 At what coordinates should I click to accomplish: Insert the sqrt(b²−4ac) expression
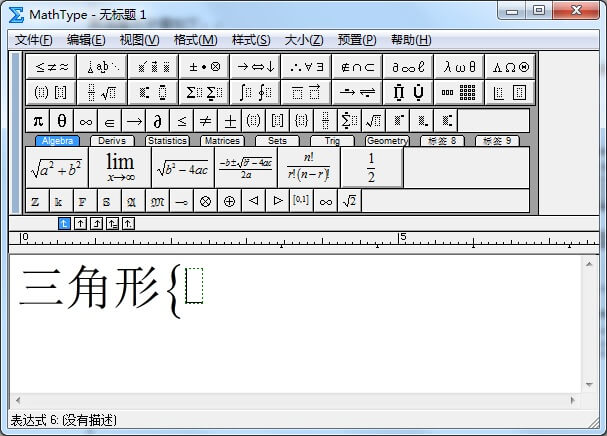(x=183, y=168)
